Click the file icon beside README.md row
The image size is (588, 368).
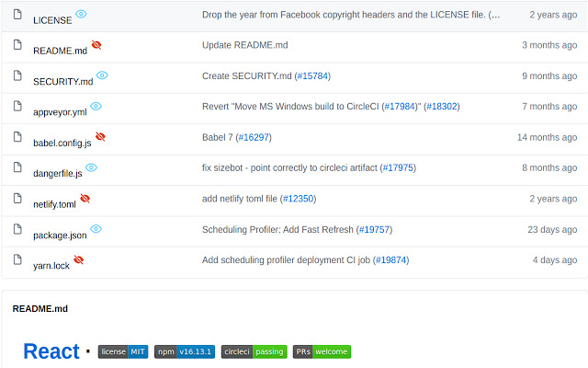coord(17,45)
